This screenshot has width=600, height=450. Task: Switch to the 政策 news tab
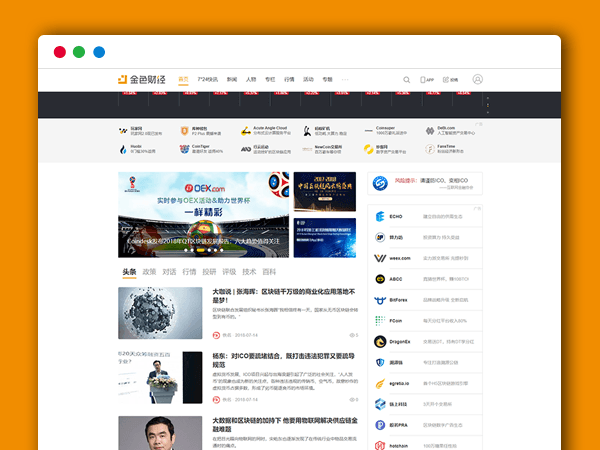(x=149, y=271)
